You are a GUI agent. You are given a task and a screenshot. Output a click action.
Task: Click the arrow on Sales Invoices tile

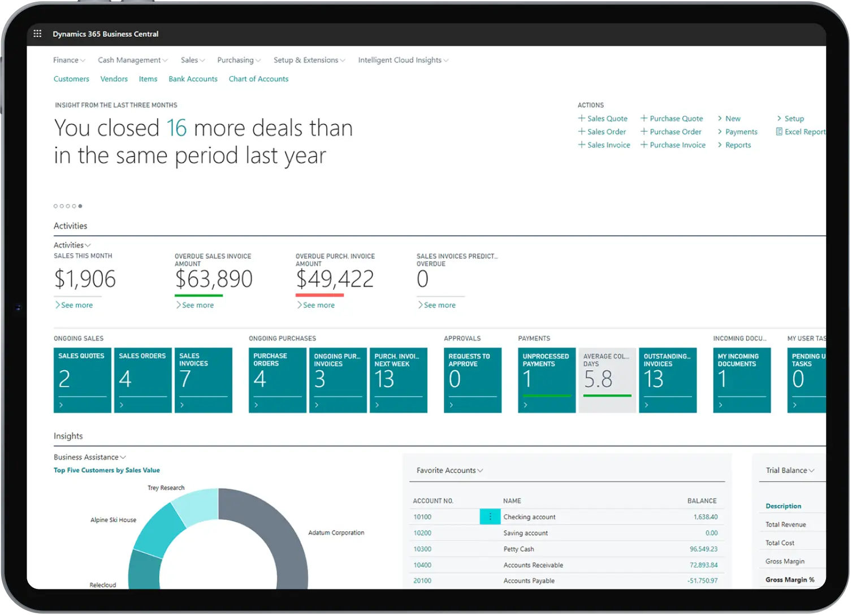tap(182, 405)
